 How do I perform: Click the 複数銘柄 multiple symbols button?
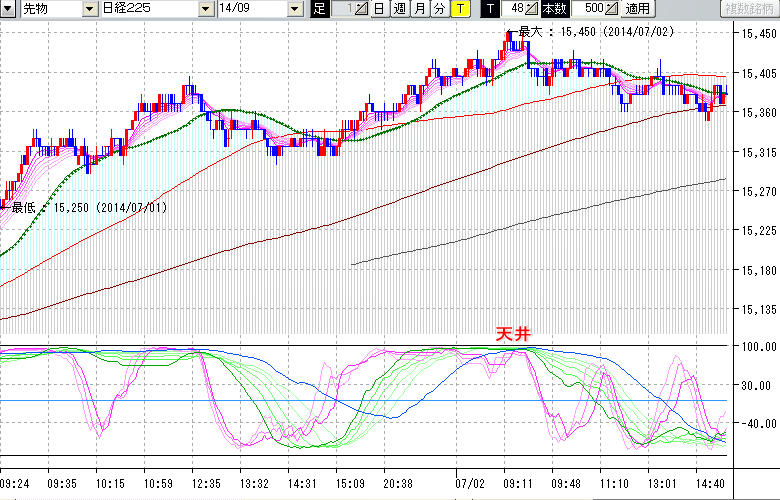coord(748,9)
